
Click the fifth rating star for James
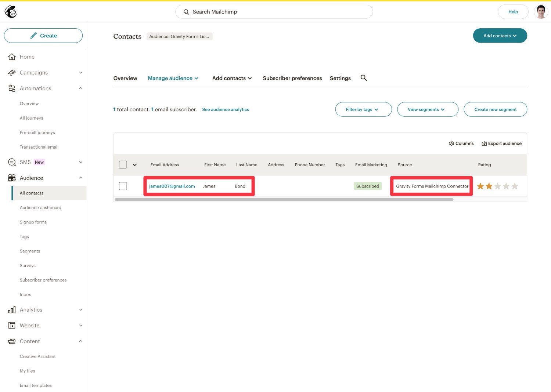pyautogui.click(x=515, y=186)
